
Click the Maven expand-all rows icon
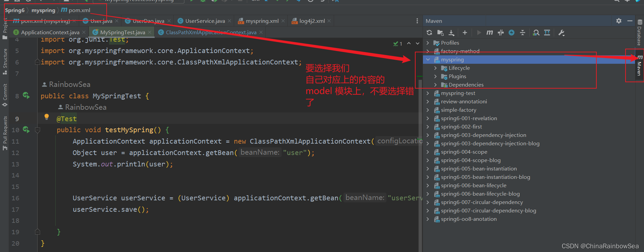547,33
